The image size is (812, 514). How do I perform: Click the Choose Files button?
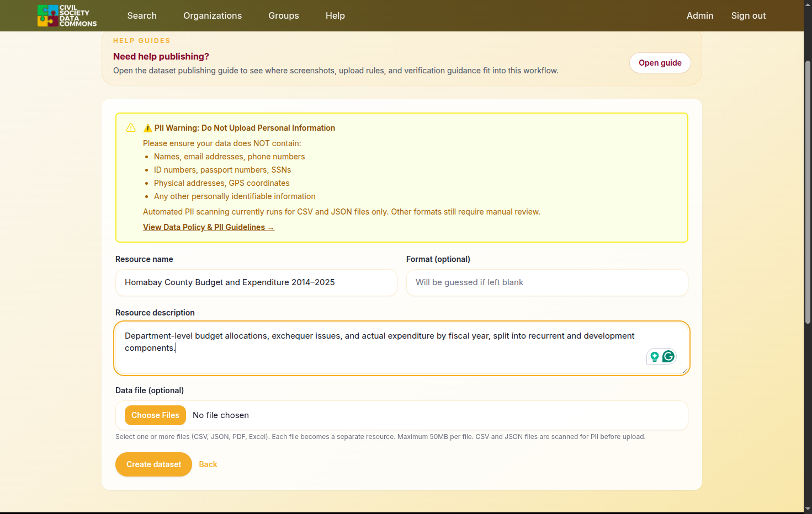click(x=155, y=415)
